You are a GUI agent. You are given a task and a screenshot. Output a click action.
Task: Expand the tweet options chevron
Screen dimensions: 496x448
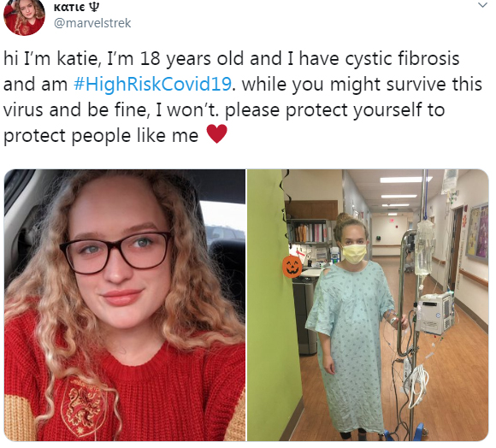click(482, 5)
